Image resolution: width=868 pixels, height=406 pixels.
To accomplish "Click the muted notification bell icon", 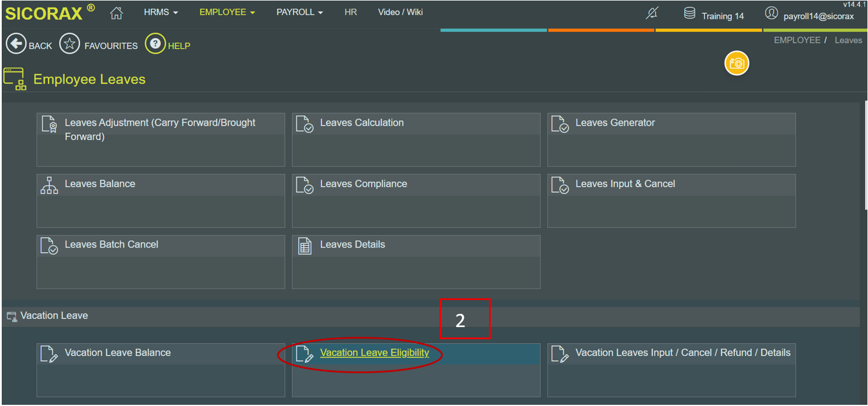I will tap(652, 13).
